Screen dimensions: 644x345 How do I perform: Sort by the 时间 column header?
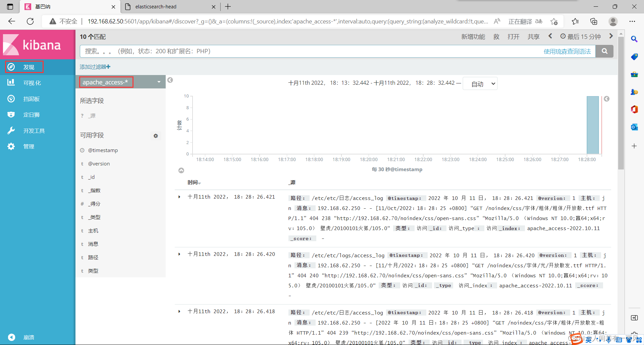point(194,183)
